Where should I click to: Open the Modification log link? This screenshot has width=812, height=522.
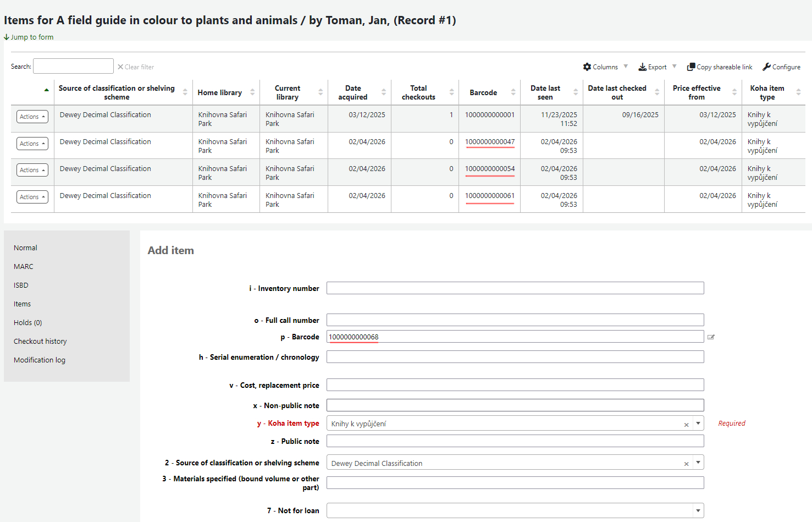click(x=40, y=360)
